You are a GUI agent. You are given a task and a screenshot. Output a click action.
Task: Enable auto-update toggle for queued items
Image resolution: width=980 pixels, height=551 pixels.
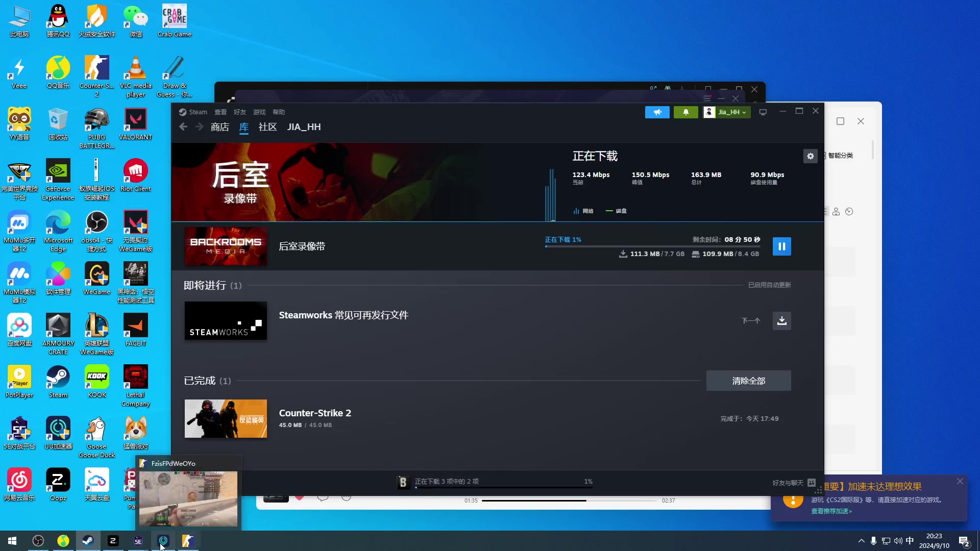pos(769,285)
